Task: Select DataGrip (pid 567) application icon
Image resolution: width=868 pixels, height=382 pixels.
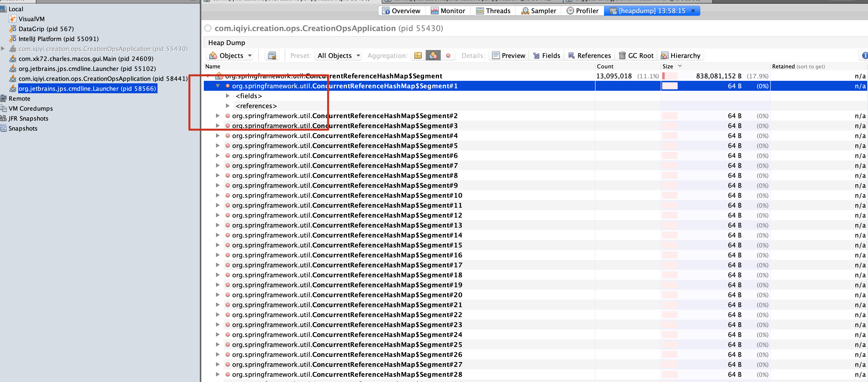Action: (x=13, y=29)
